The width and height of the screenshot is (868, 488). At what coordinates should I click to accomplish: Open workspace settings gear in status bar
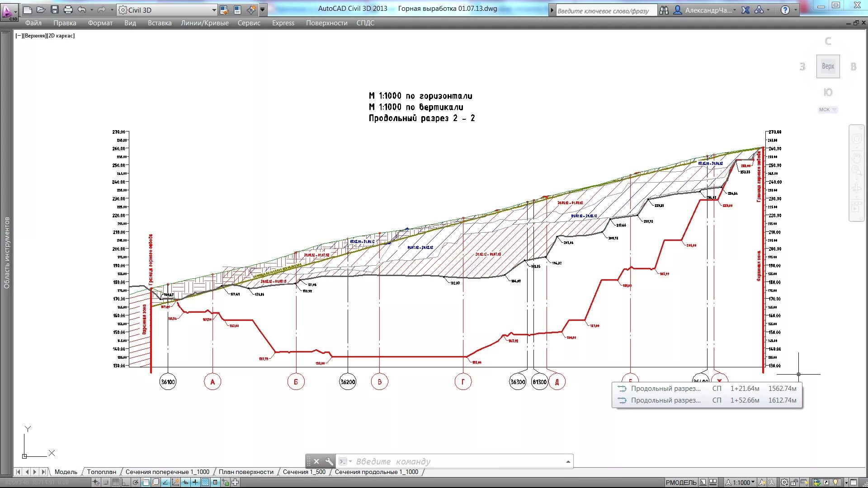784,482
